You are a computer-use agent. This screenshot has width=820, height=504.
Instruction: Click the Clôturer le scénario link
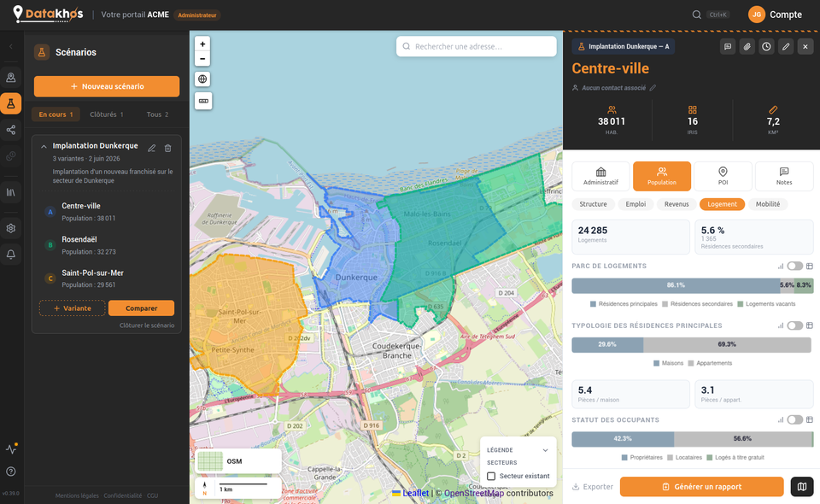coord(147,325)
